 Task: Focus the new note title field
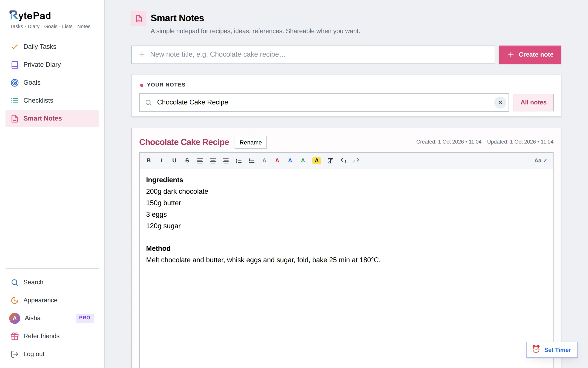(x=313, y=55)
